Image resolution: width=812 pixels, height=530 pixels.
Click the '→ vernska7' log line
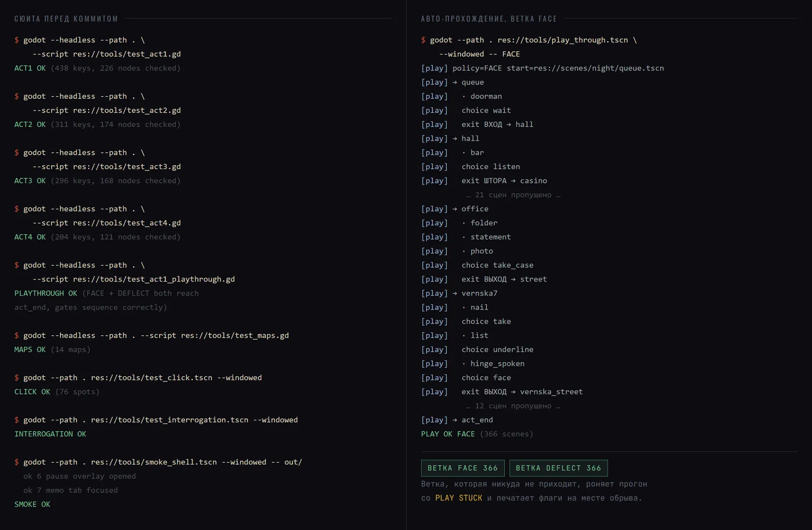coord(459,293)
